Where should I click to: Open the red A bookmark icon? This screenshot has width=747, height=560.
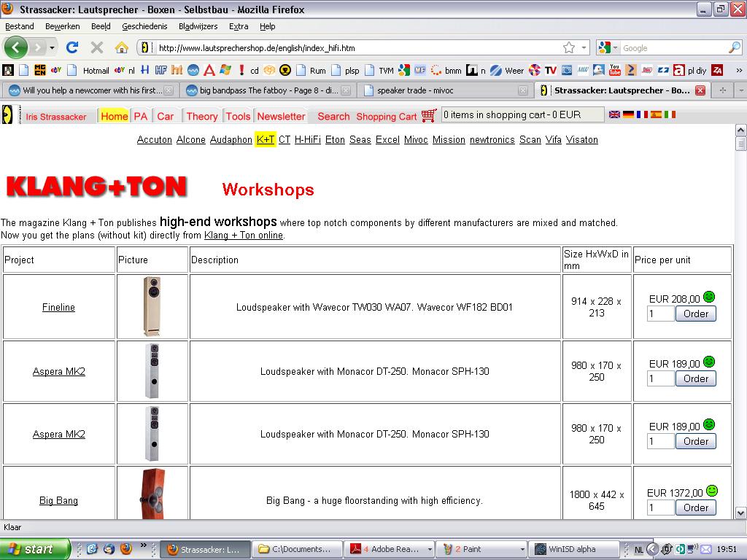click(x=209, y=71)
